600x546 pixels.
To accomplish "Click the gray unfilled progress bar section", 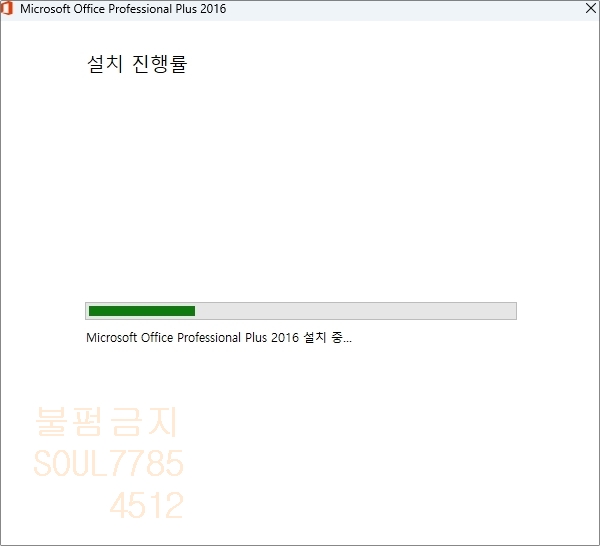I will [355, 311].
